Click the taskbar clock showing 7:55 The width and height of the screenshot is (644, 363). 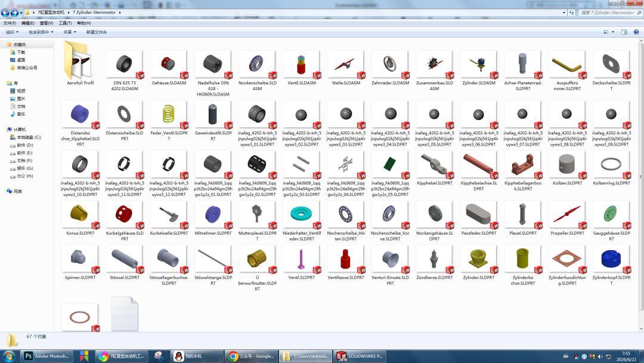(x=626, y=356)
